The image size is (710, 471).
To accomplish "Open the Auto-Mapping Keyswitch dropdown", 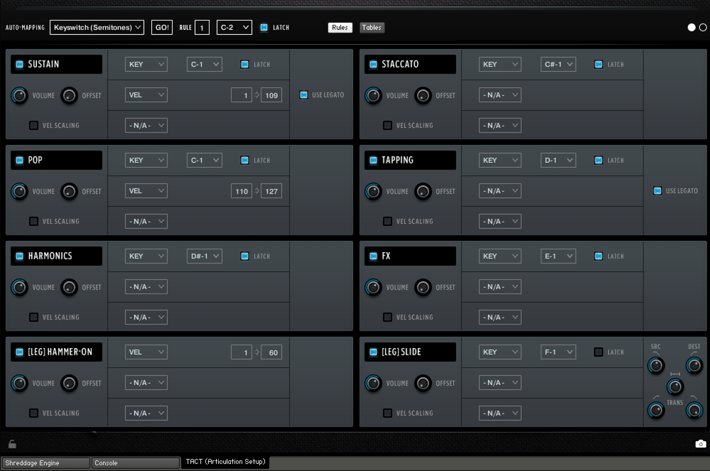I will tap(97, 27).
